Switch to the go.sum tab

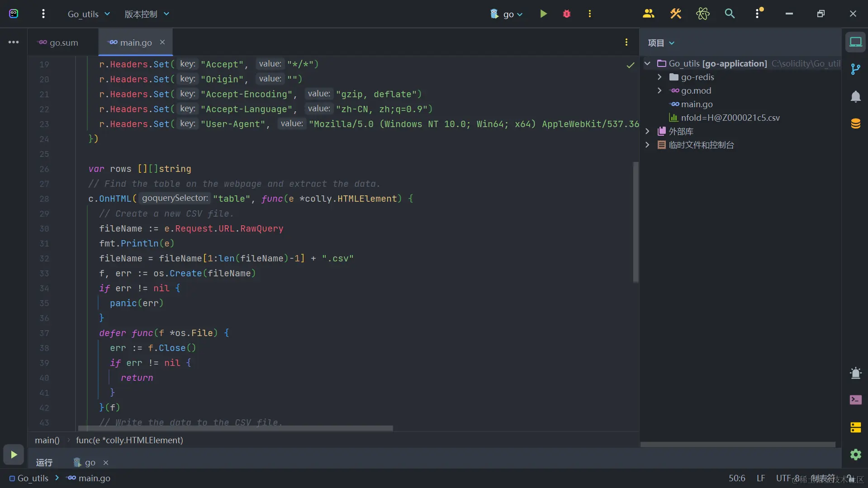58,43
